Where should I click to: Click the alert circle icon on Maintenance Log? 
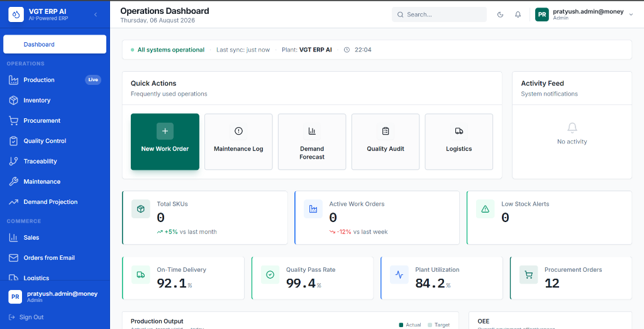[238, 131]
